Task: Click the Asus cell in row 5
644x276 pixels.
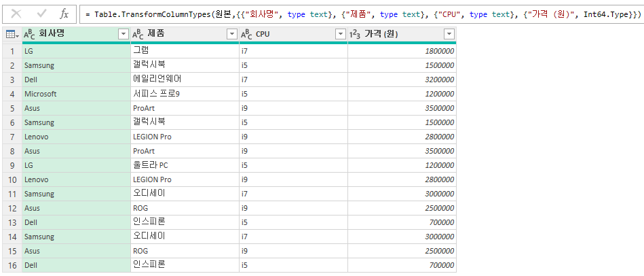Action: tap(77, 108)
